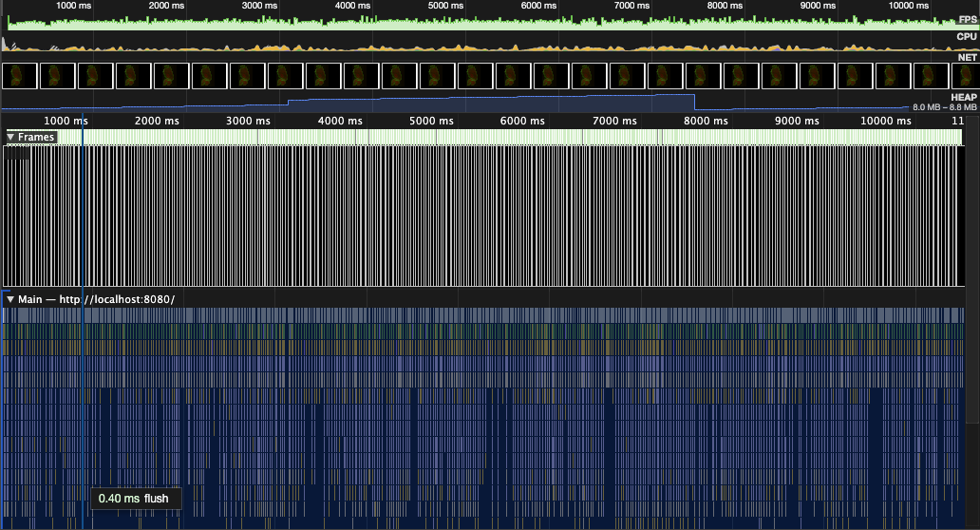This screenshot has height=530, width=980.
Task: Collapse the Main thread track triangle
Action: tap(10, 299)
